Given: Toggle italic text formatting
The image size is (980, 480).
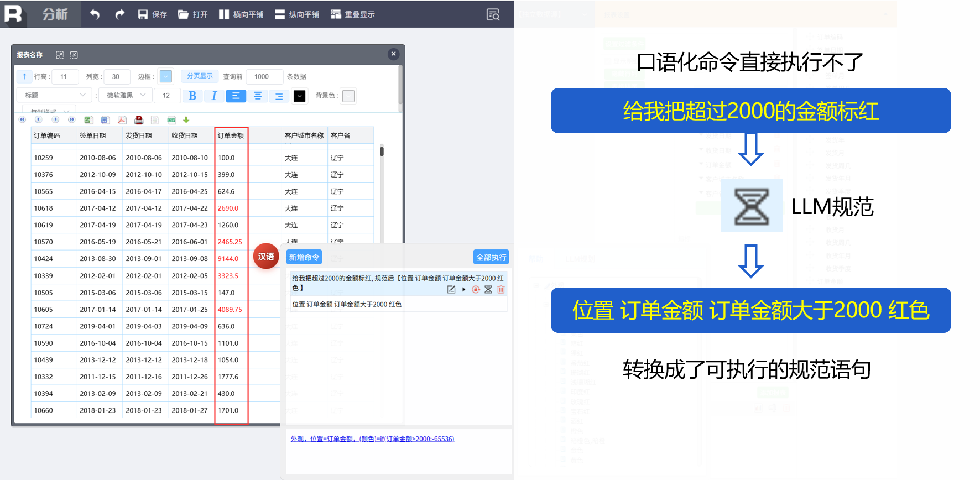Looking at the screenshot, I should [x=214, y=96].
